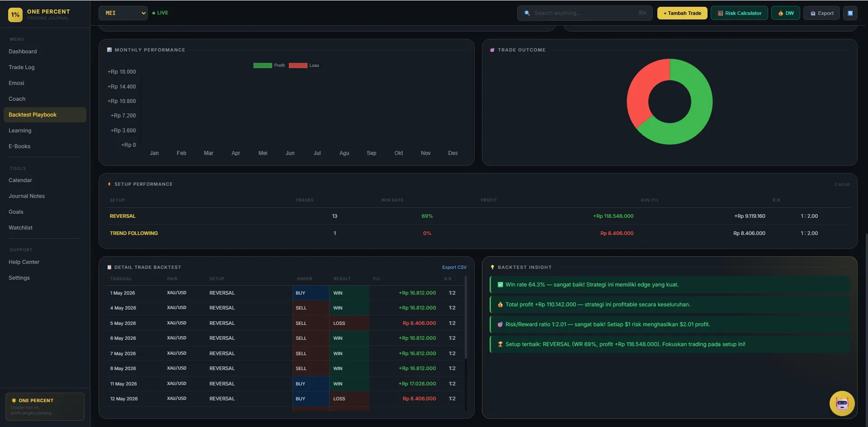Click the +Rp 17.028.000 P/L value
The image size is (868, 427).
(x=417, y=384)
